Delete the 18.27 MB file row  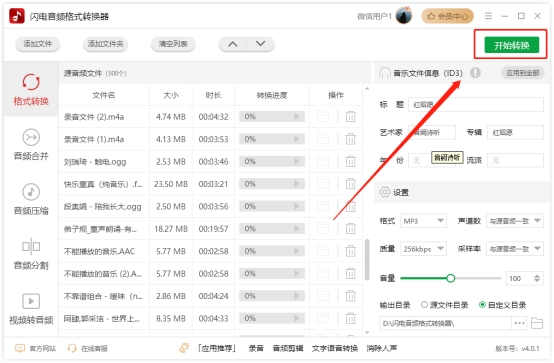tap(350, 229)
